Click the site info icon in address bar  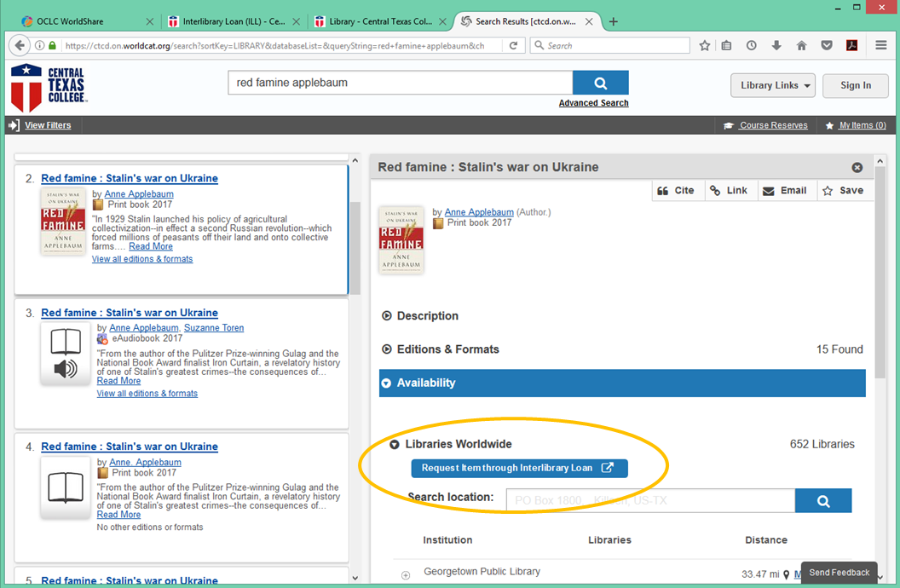point(39,45)
